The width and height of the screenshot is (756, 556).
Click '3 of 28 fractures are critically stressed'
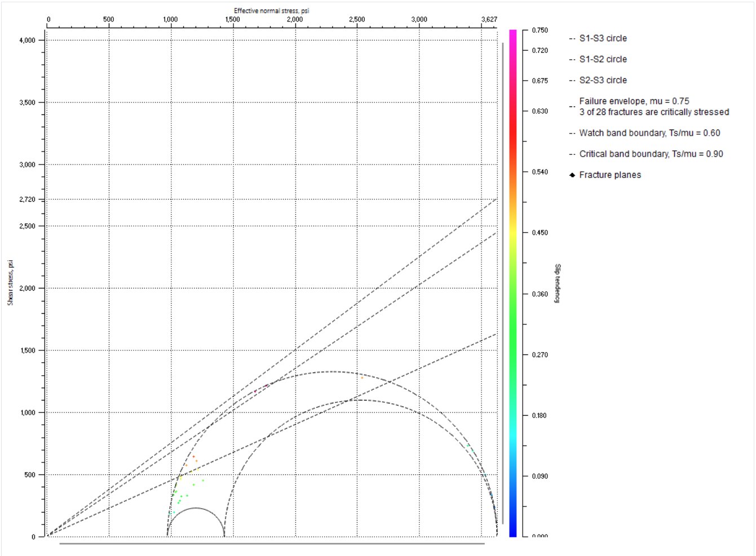point(654,112)
